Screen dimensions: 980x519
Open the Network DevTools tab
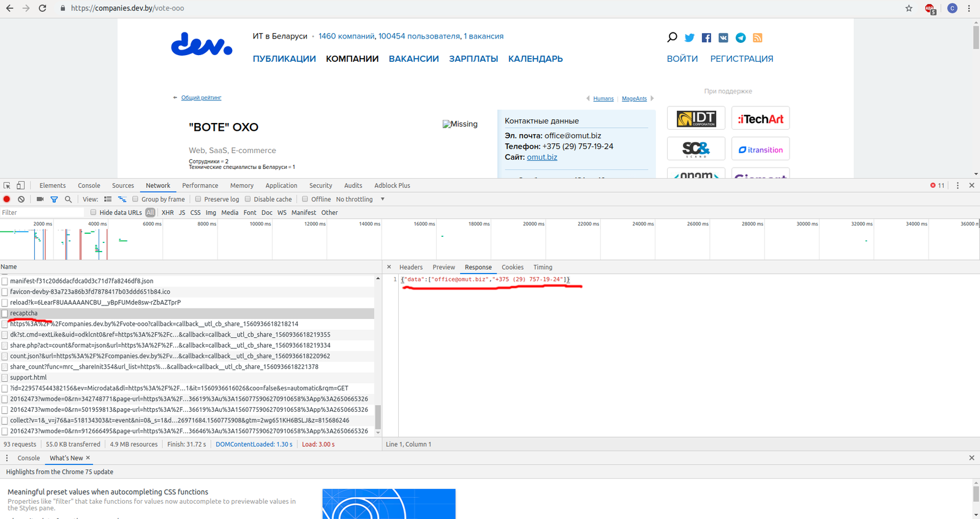tap(158, 185)
